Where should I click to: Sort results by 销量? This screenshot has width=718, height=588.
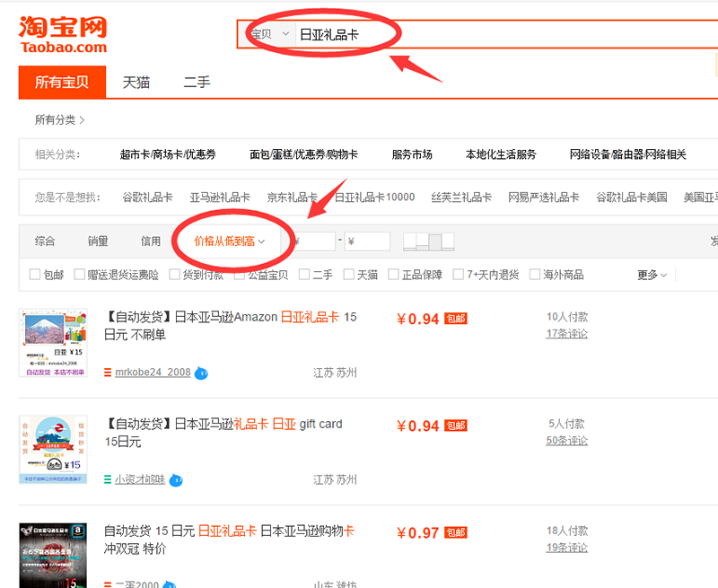coord(98,241)
